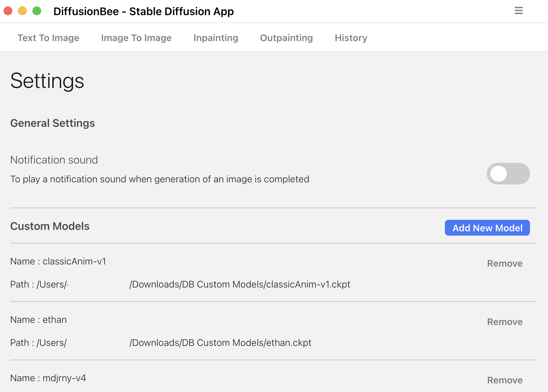Click the notification sound description text
548x392 pixels.
pyautogui.click(x=160, y=179)
